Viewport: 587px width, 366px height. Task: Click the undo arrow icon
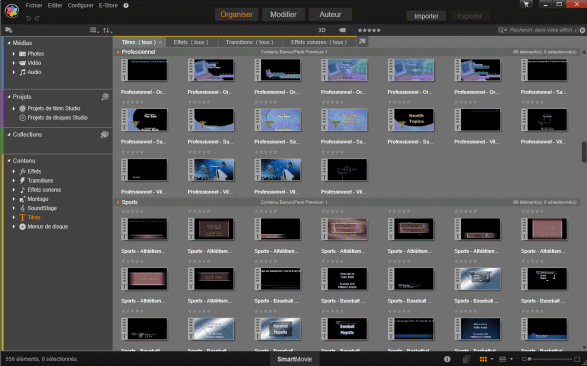tap(28, 18)
